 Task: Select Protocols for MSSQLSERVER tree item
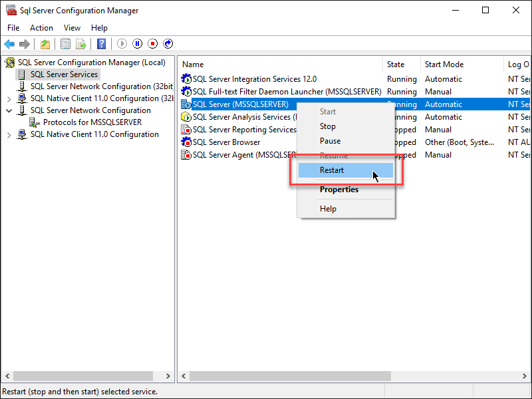[92, 122]
